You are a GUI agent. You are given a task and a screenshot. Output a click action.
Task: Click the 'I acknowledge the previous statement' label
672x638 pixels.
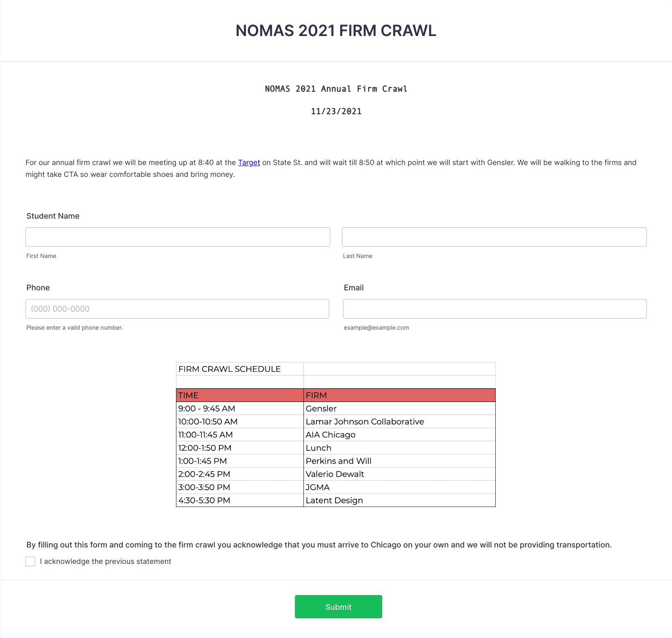[106, 561]
